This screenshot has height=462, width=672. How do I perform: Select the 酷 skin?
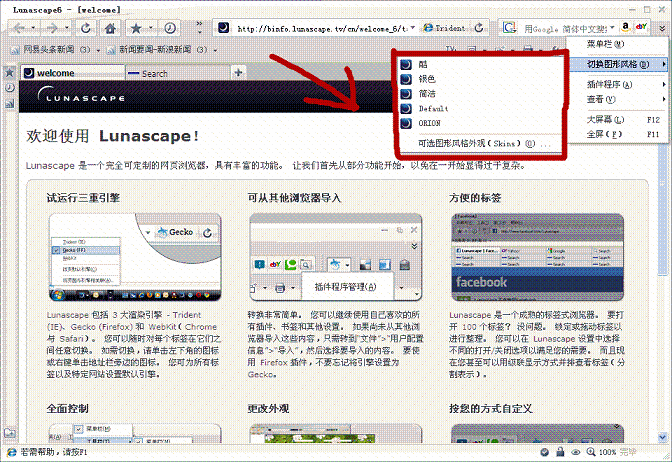(479, 64)
